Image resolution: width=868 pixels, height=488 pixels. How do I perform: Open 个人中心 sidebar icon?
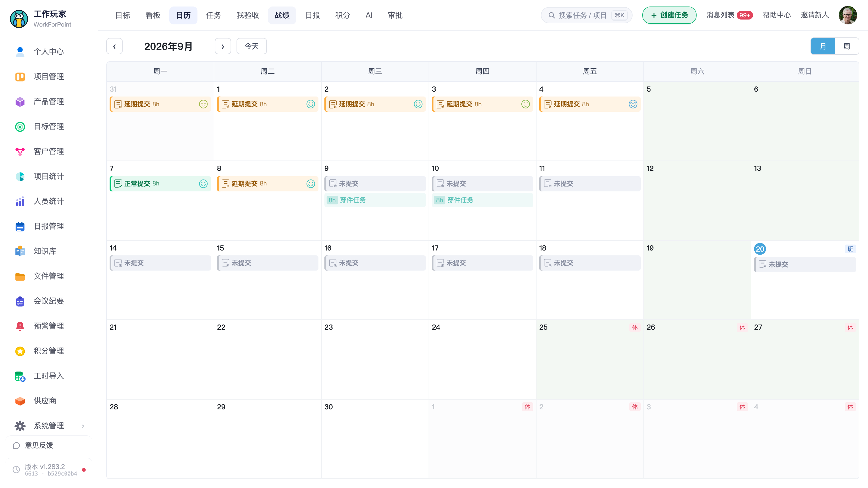(20, 52)
